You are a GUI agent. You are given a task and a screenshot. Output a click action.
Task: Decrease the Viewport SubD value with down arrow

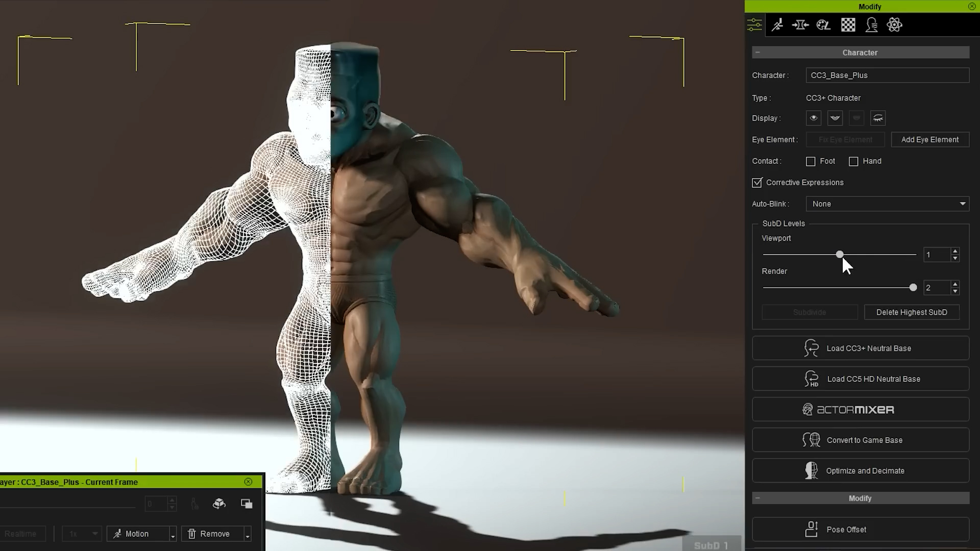[955, 258]
